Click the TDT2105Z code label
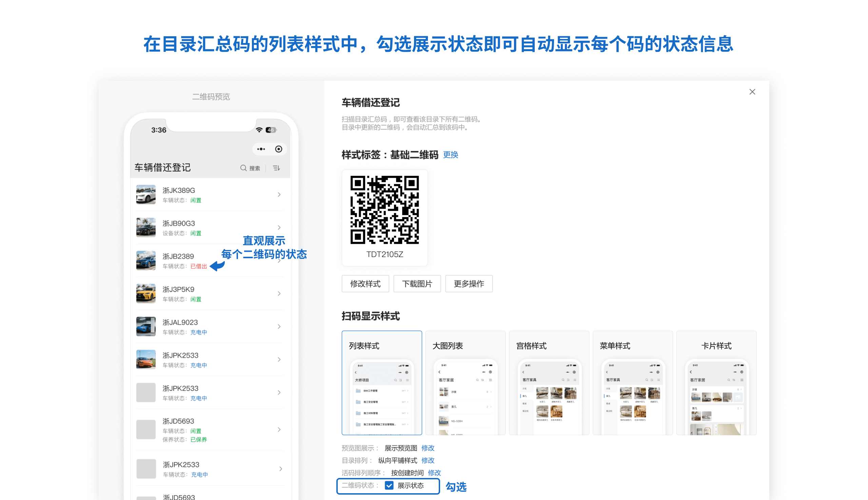The height and width of the screenshot is (500, 868). [384, 254]
